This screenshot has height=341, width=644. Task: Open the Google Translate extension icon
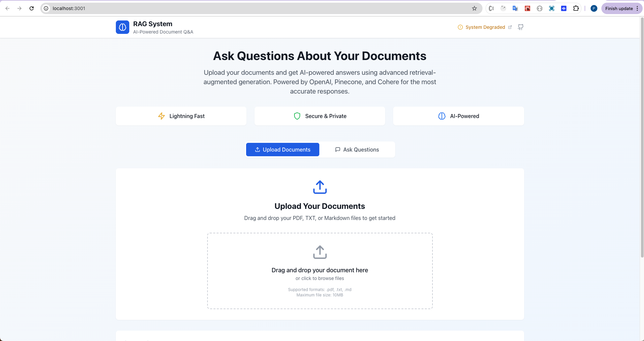click(515, 8)
